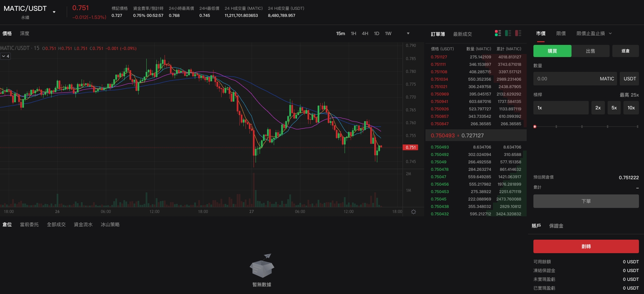Click the 下單 place order button
Viewport: 644px width, 294px height.
[586, 201]
